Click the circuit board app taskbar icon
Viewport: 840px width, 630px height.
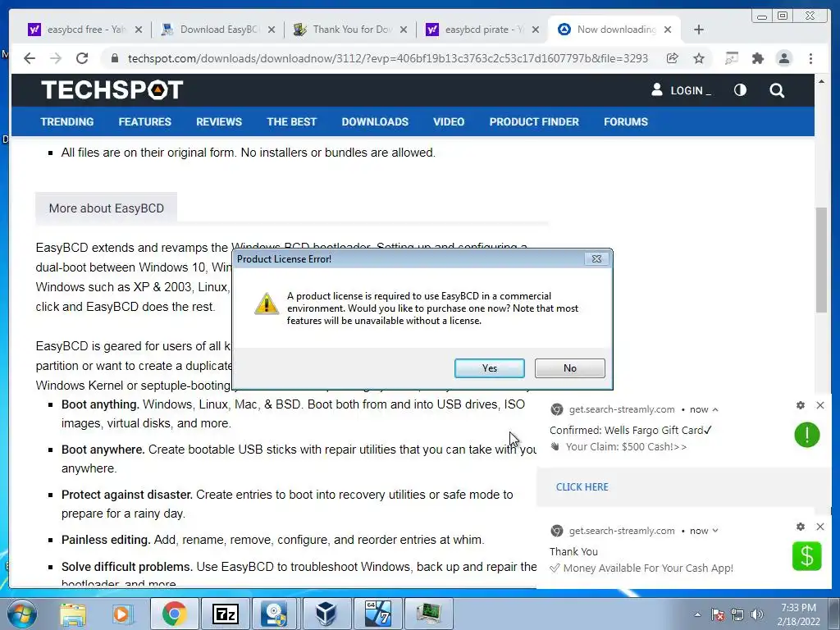tap(428, 614)
